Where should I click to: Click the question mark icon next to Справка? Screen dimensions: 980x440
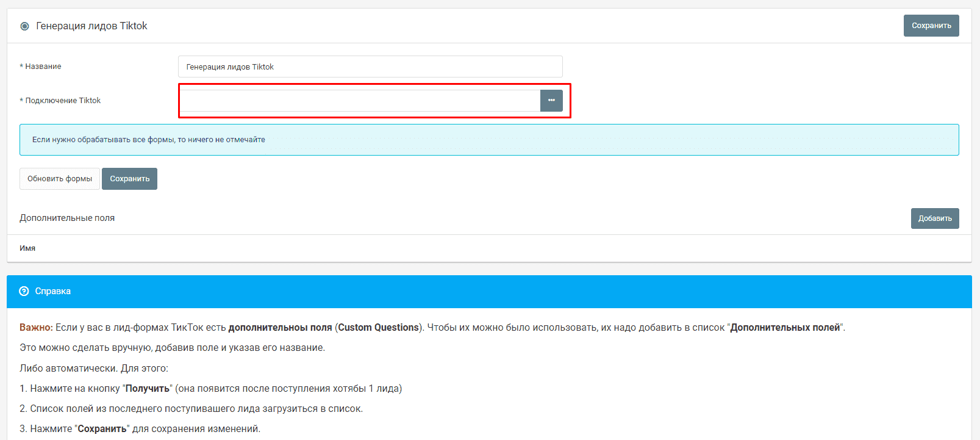24,291
